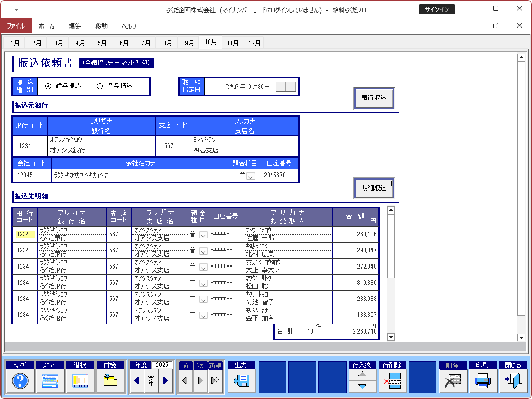This screenshot has height=399, width=532.
Task: Click the 印刷 printer icon
Action: (x=482, y=381)
